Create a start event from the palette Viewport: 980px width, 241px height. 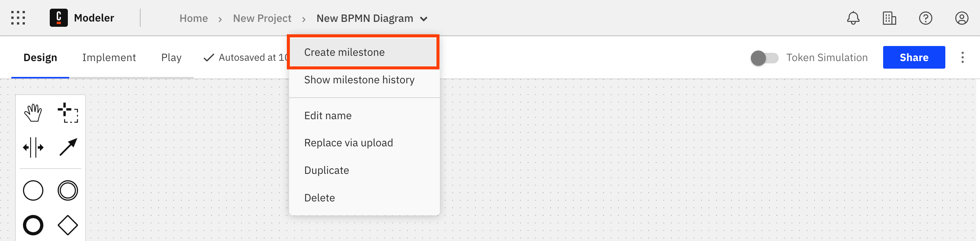click(x=33, y=190)
